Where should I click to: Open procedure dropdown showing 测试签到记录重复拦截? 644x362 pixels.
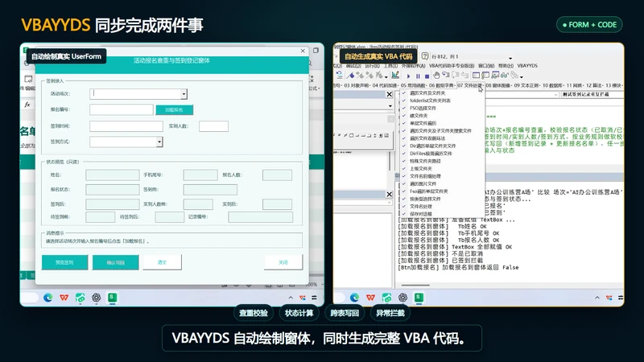(592, 94)
